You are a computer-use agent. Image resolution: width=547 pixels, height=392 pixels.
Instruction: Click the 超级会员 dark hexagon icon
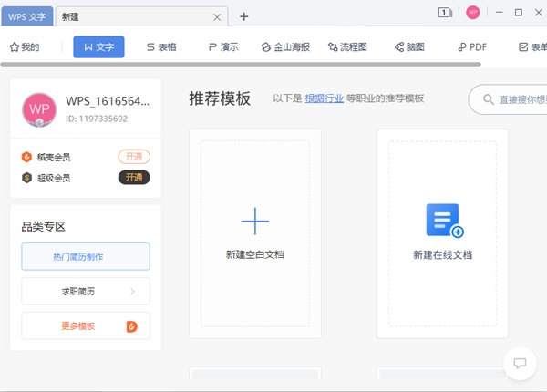point(26,178)
